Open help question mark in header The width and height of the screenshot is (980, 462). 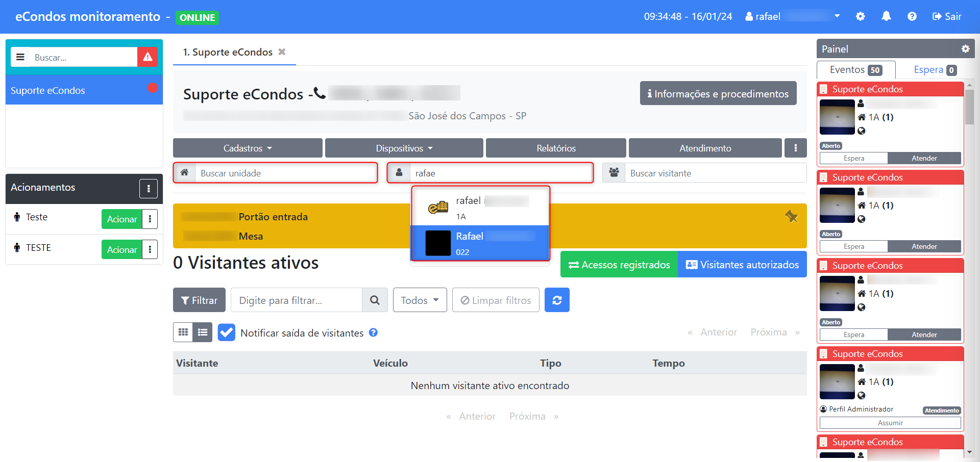click(x=912, y=16)
